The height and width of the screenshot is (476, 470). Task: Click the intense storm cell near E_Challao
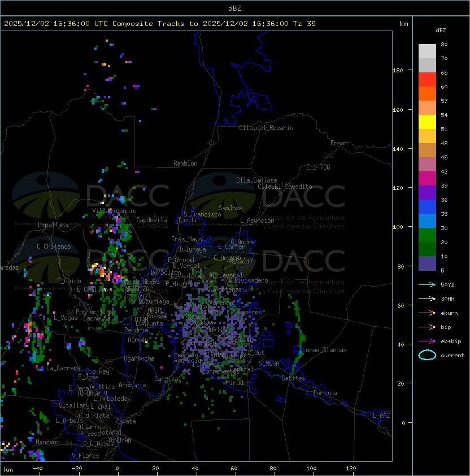pyautogui.click(x=106, y=272)
